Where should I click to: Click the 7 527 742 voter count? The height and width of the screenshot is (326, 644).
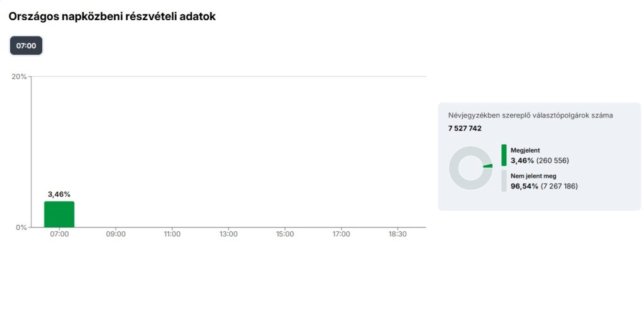(465, 128)
